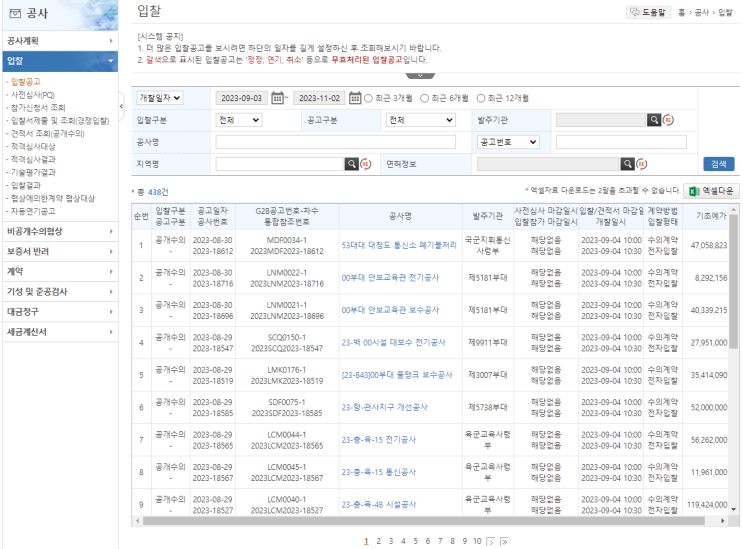Open 자동연기공고 submenu item
Screen dimensions: 743x549
coord(33,211)
